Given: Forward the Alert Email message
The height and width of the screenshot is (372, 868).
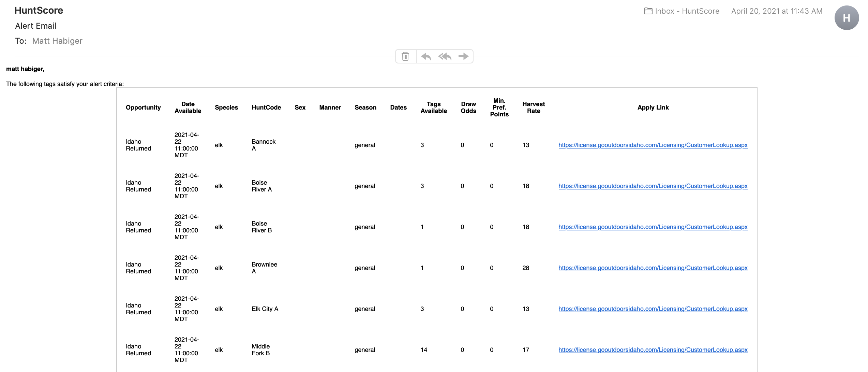Looking at the screenshot, I should pos(463,56).
